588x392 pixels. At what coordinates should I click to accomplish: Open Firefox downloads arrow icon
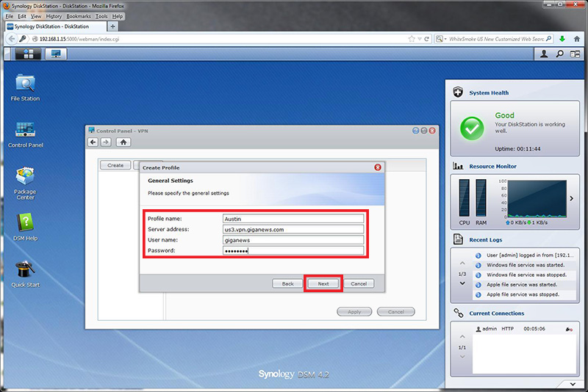[x=562, y=39]
